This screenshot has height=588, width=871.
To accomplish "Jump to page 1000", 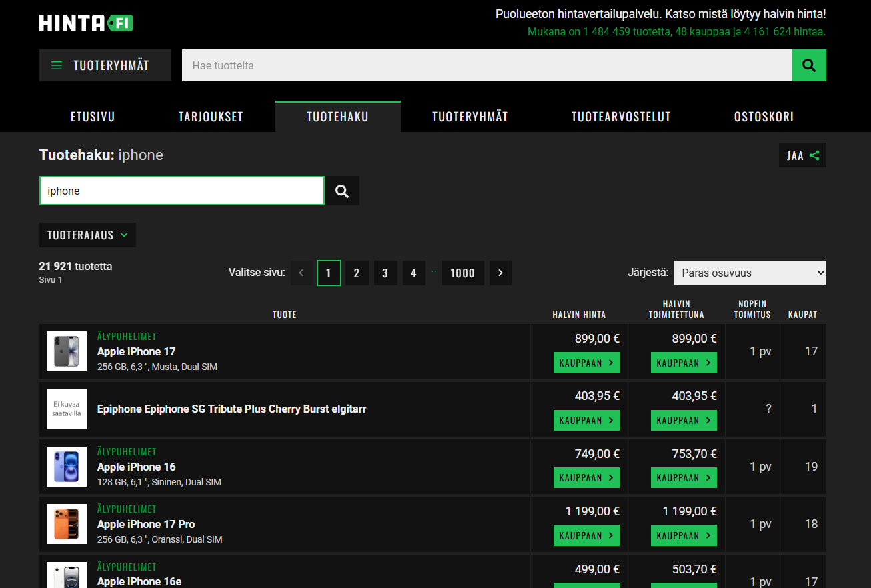I will coord(463,273).
